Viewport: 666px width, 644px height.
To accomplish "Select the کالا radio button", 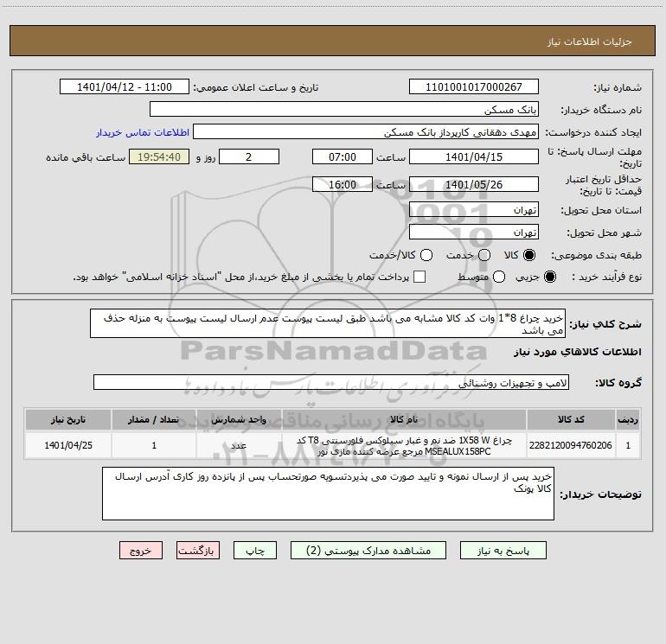I will point(529,255).
